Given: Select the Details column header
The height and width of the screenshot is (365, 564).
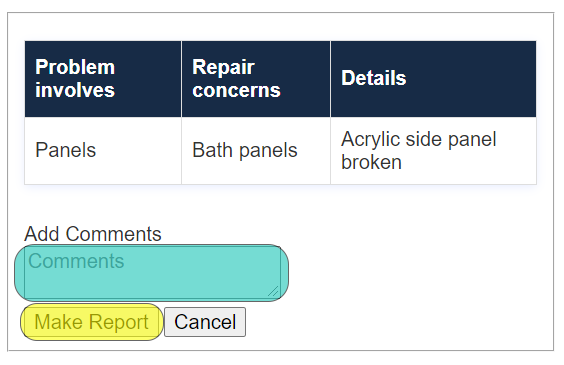Looking at the screenshot, I should tap(433, 79).
